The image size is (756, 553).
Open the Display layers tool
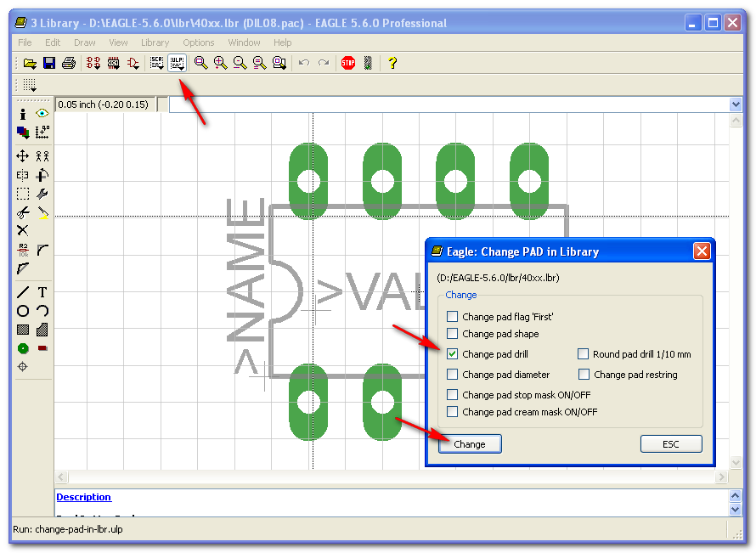tap(23, 133)
